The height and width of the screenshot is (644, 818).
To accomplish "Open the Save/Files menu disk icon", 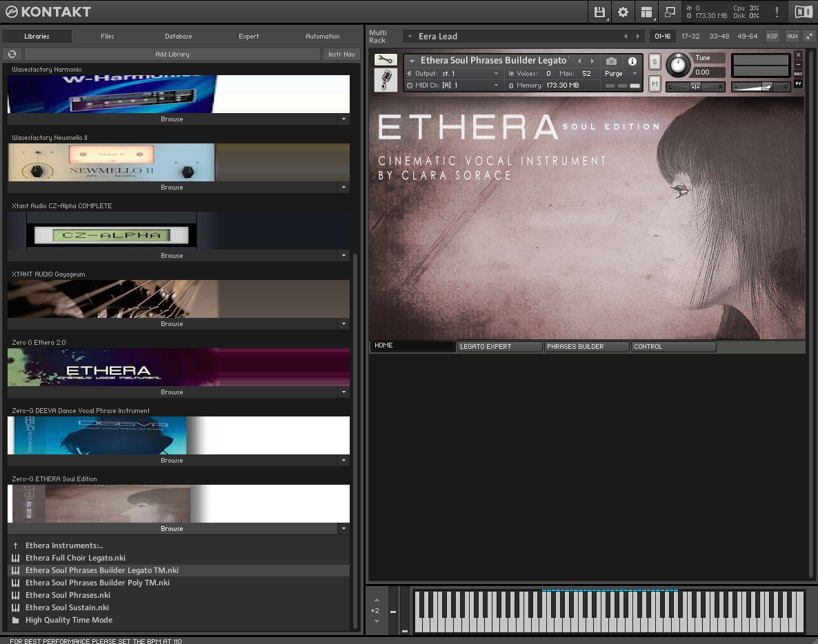I will (x=599, y=12).
